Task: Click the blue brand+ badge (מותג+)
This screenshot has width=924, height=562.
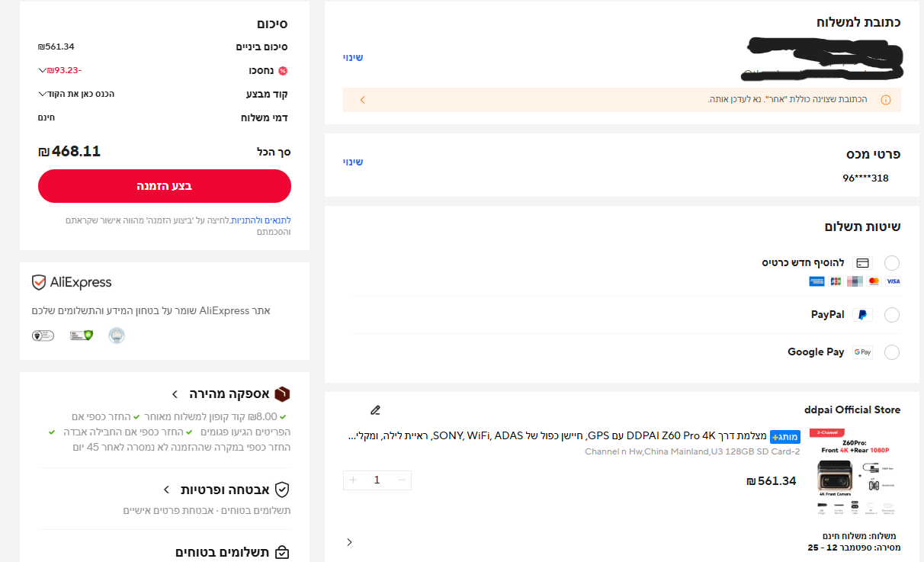Action: pyautogui.click(x=785, y=437)
